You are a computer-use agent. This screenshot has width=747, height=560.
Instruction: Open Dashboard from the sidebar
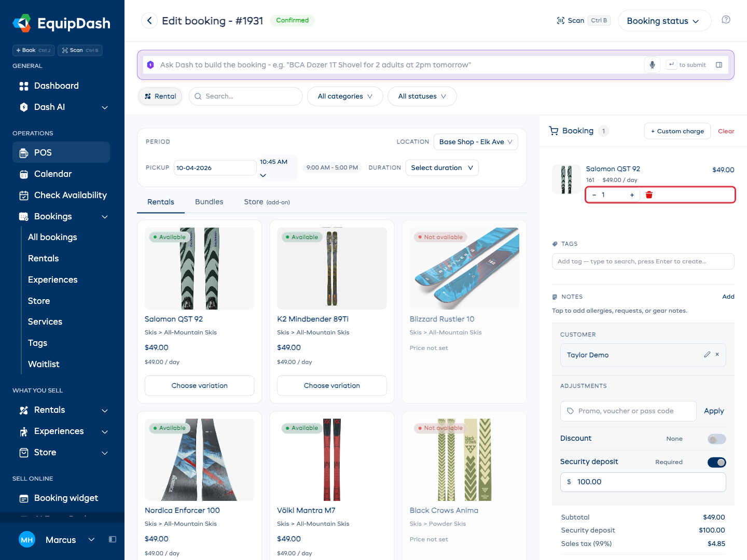tap(61, 86)
